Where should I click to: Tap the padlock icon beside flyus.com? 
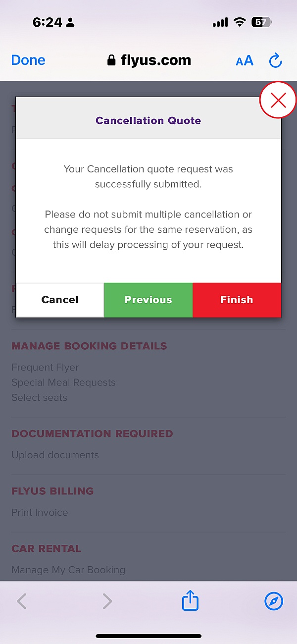(x=111, y=61)
